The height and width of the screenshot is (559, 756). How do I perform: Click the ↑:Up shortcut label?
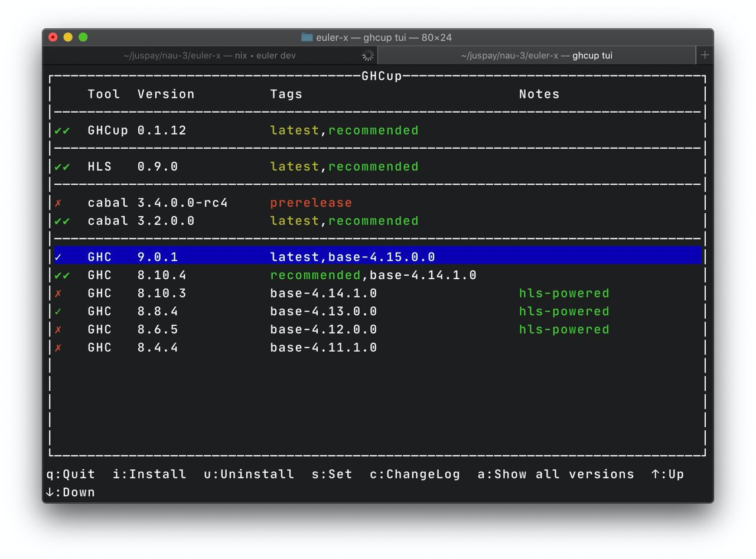[667, 475]
